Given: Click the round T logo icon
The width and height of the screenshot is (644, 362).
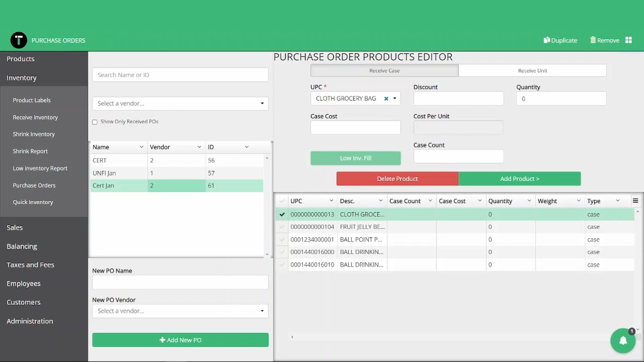Looking at the screenshot, I should [19, 40].
